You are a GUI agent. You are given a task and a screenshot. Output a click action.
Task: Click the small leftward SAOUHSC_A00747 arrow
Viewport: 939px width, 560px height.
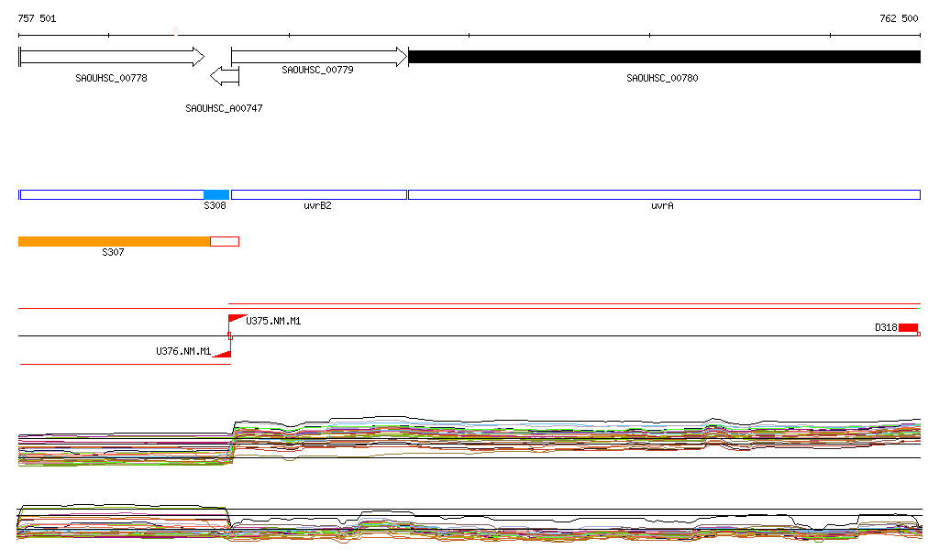(x=224, y=75)
